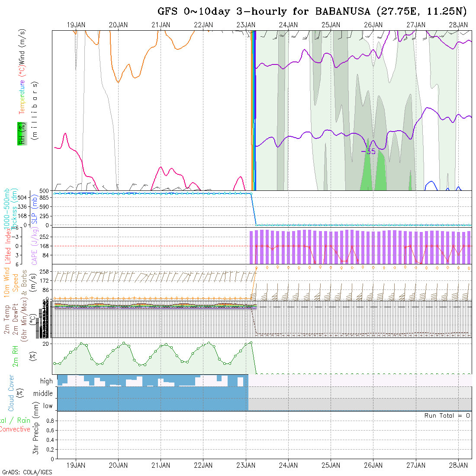This screenshot has width=476, height=476.
Task: Click the "2m RH" axis label
Action: [16, 356]
